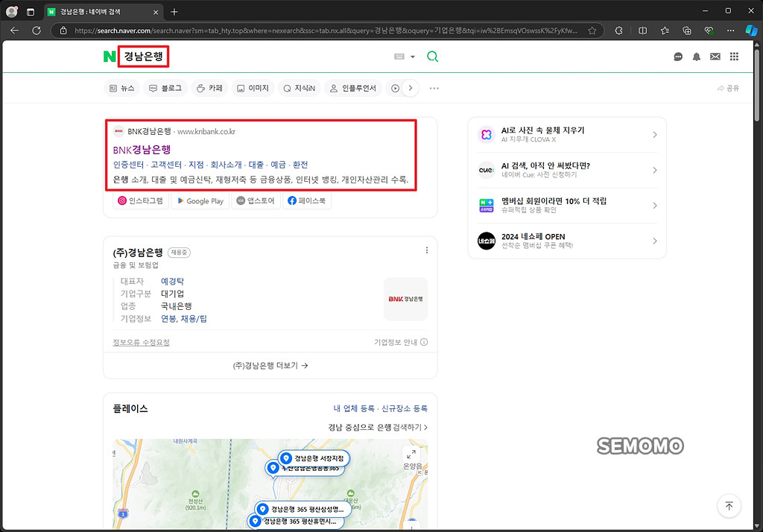Viewport: 763px width, 532px height.
Task: Open the 대출 sublink
Action: 256,165
